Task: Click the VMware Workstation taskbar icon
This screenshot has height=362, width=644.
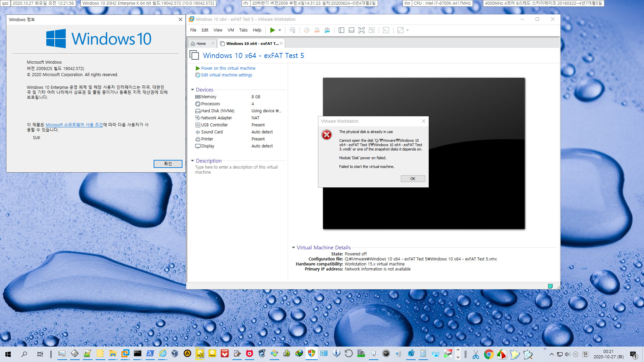Action: coord(125,354)
